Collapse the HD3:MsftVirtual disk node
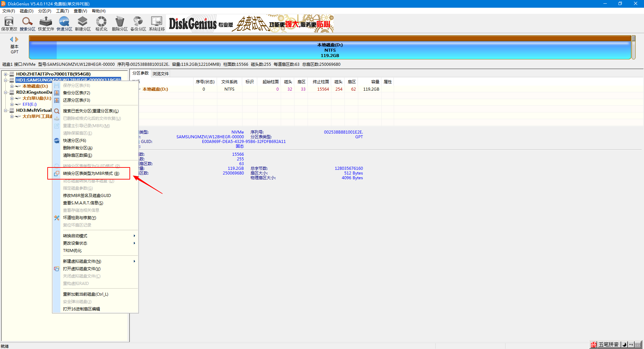 (6, 110)
